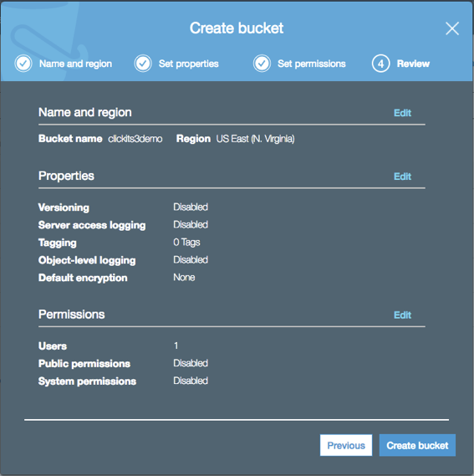Edit the Permissions section

[402, 315]
